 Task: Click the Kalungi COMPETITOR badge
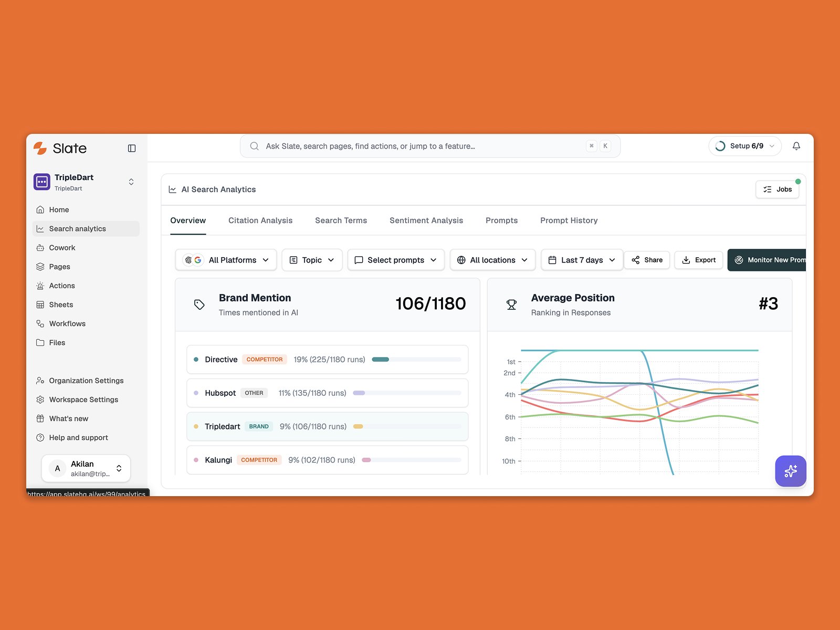point(259,460)
